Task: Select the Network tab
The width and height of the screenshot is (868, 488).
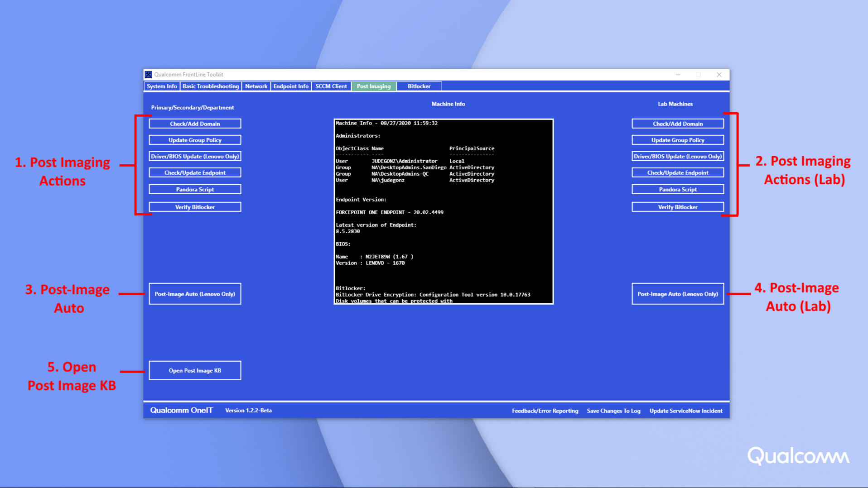Action: (256, 86)
